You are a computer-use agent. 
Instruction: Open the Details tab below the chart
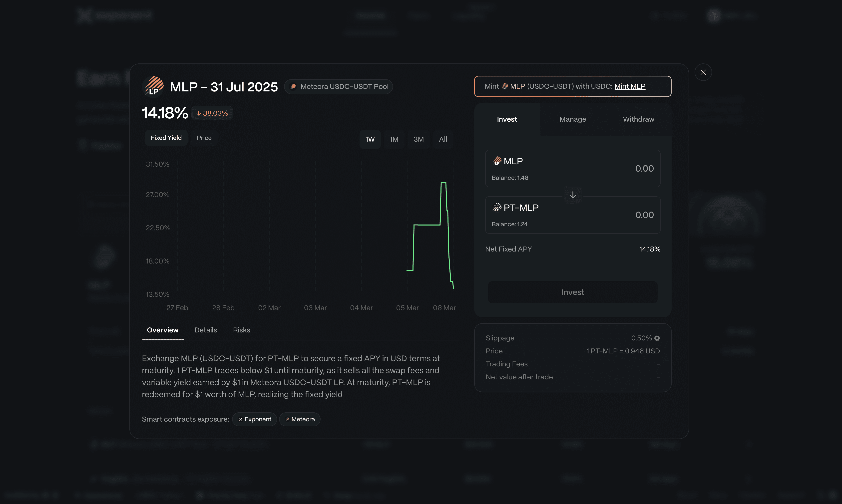coord(205,330)
